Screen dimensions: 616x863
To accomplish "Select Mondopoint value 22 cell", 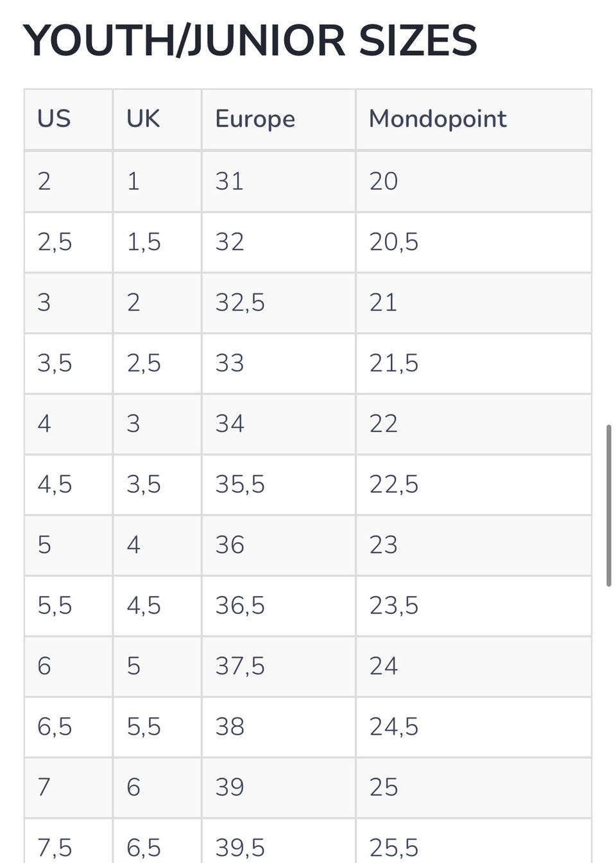I will tap(383, 424).
